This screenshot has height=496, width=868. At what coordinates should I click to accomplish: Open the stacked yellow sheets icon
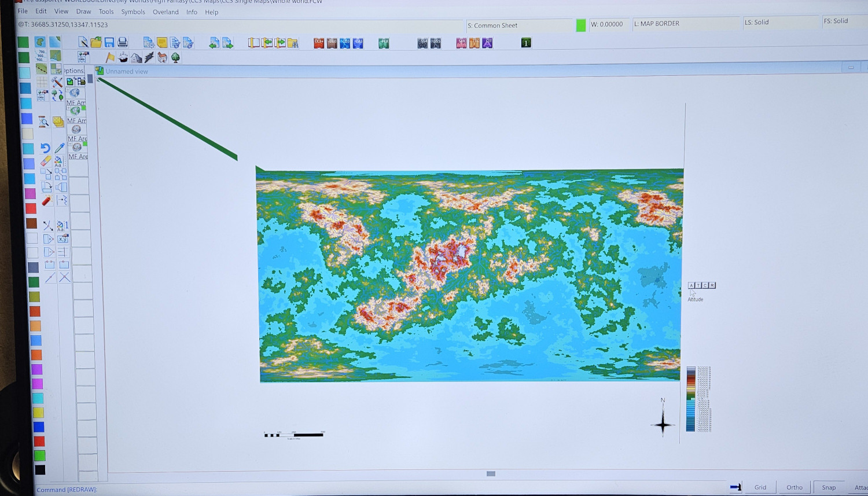pyautogui.click(x=58, y=122)
